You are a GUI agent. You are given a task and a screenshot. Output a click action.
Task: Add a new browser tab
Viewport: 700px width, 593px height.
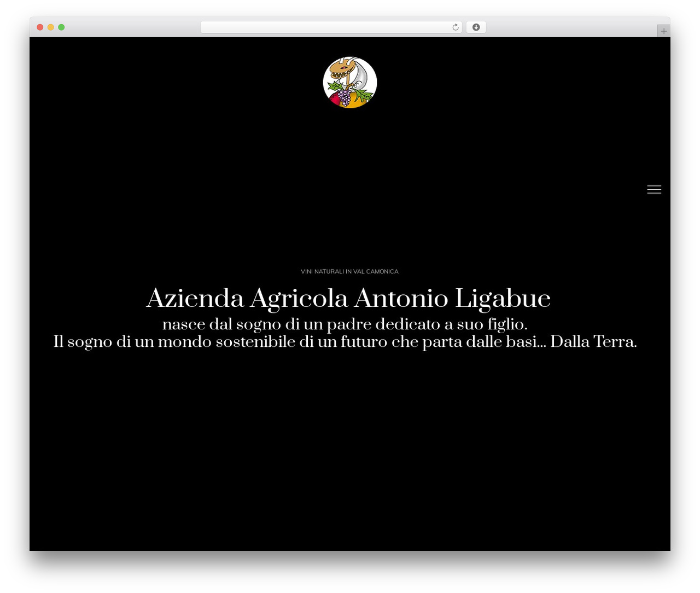(663, 31)
